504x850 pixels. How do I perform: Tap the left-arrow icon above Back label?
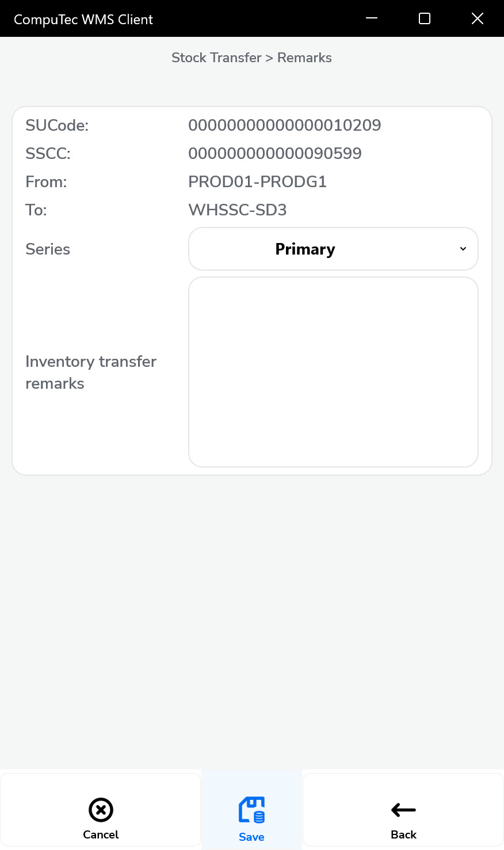[x=403, y=810]
